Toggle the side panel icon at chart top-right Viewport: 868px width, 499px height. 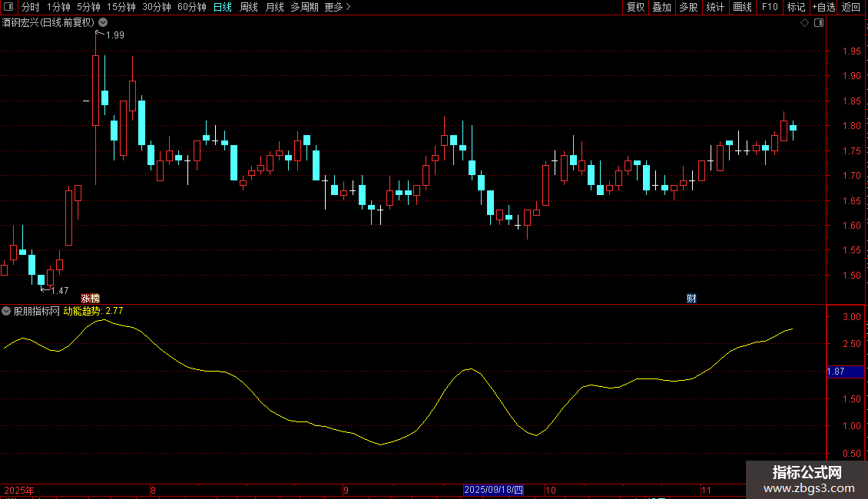coord(819,23)
